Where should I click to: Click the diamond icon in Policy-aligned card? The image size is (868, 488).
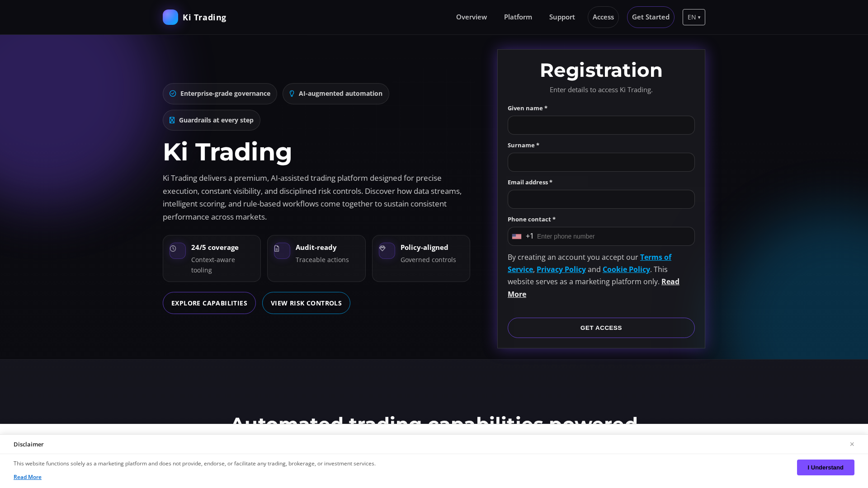point(382,249)
